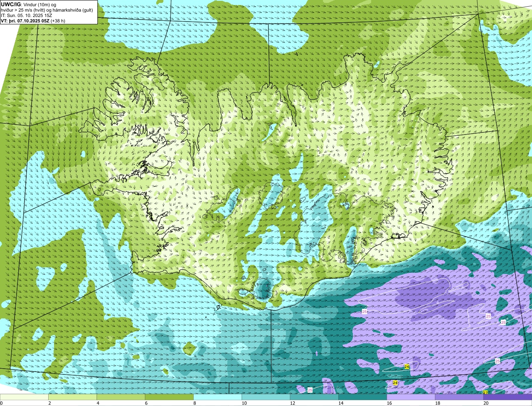Viewport: 532px width, 406px height.
Task: Click the legend scale value "6"
Action: (x=146, y=403)
